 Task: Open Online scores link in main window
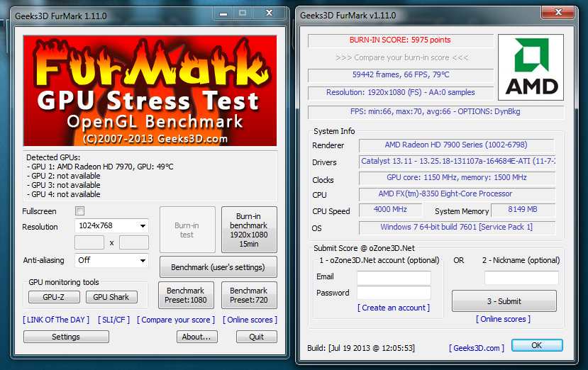(250, 320)
